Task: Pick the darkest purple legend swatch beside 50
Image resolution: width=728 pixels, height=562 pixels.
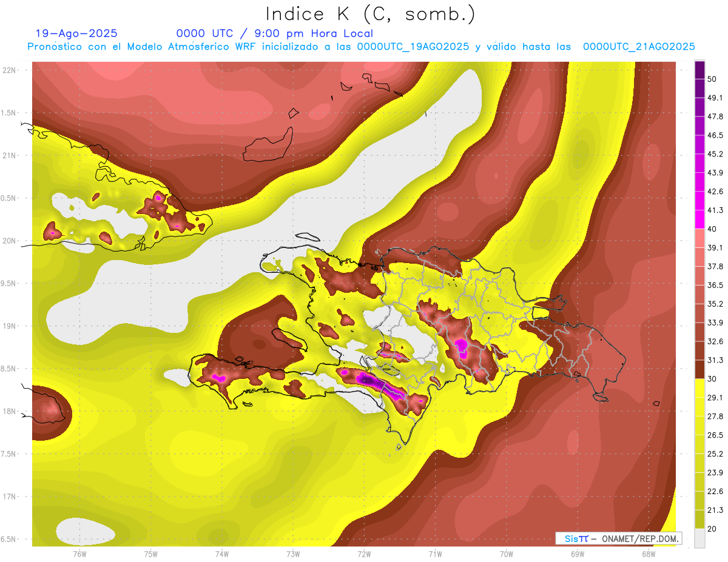Action: click(x=699, y=69)
